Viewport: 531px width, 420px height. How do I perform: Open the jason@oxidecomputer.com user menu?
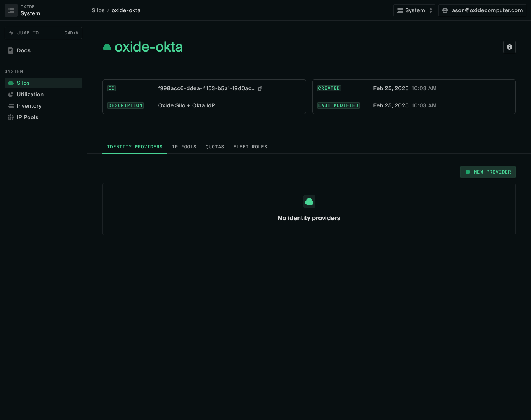click(x=482, y=10)
